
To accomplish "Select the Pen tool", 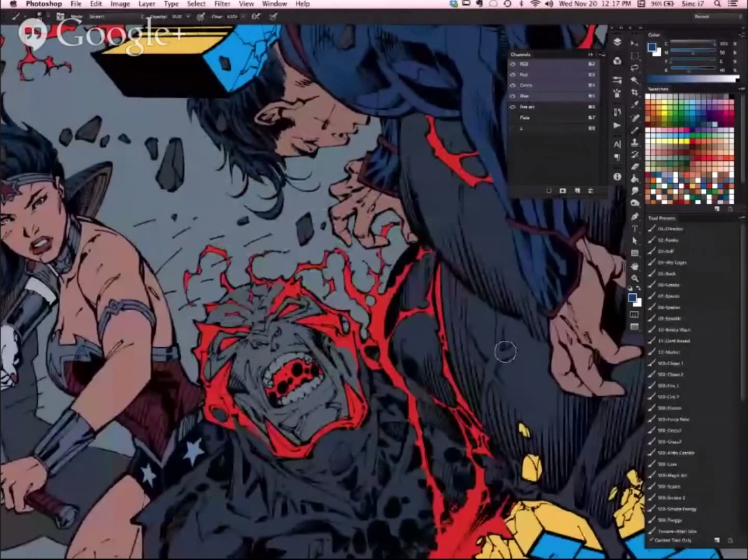I will [635, 216].
